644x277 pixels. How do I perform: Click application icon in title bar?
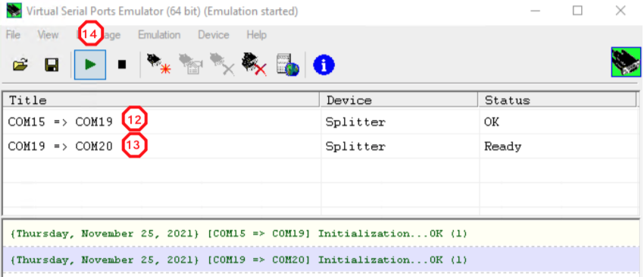pos(14,11)
